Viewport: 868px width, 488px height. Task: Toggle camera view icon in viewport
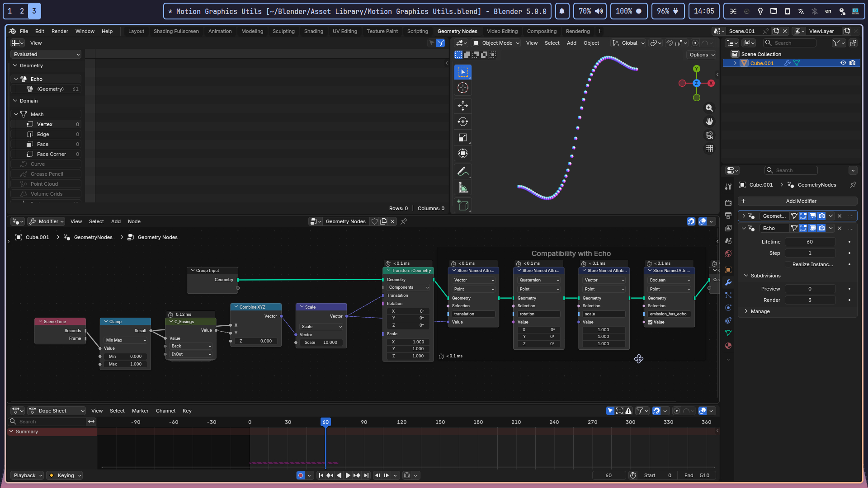(x=709, y=135)
